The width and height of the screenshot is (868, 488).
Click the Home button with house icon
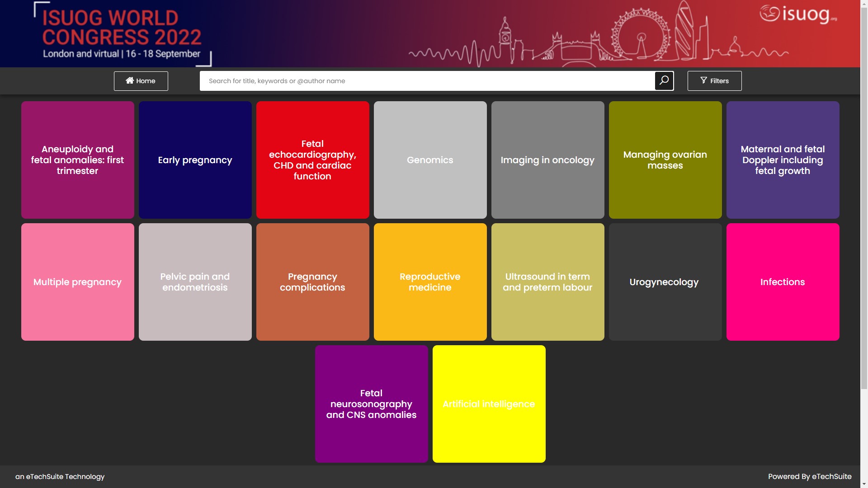pyautogui.click(x=141, y=81)
